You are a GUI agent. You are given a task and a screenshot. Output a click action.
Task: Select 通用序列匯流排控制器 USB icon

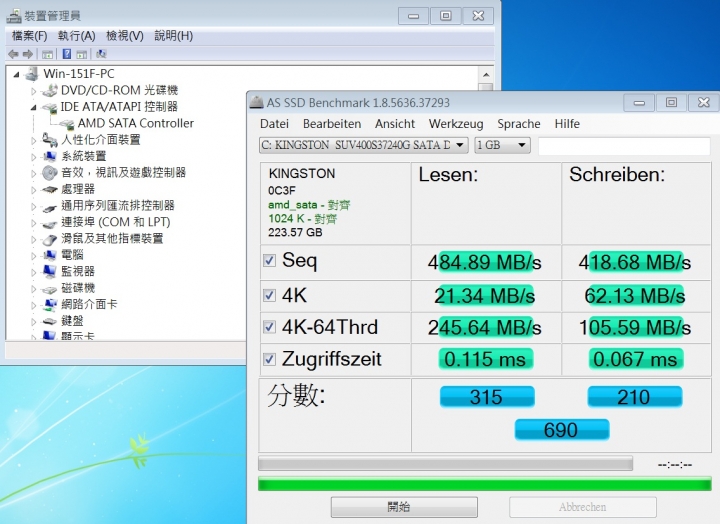coord(50,206)
